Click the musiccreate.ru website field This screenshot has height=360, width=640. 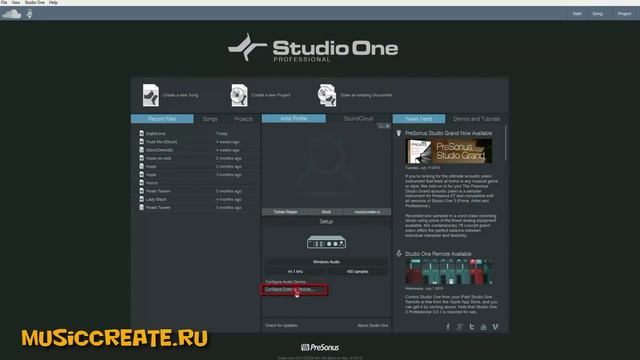tap(367, 212)
